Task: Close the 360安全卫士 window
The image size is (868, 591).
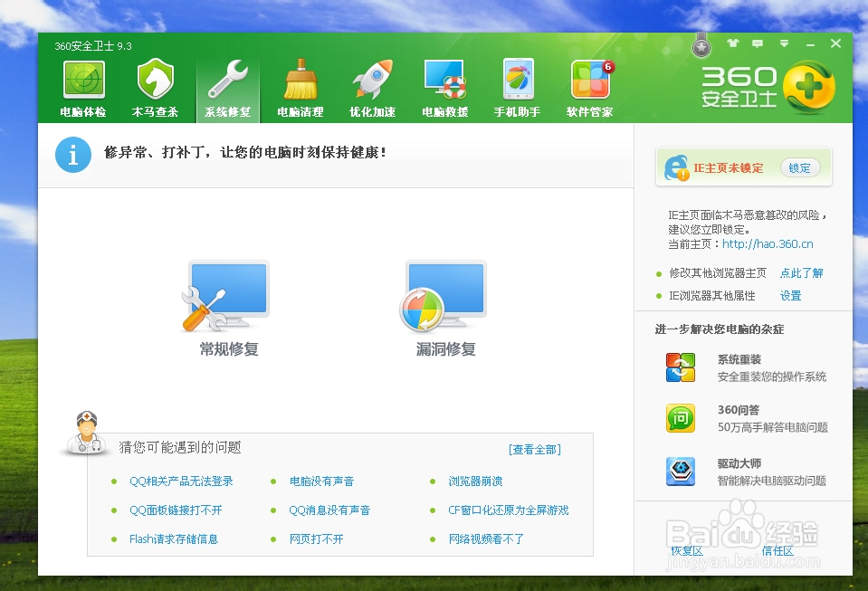Action: coord(836,43)
